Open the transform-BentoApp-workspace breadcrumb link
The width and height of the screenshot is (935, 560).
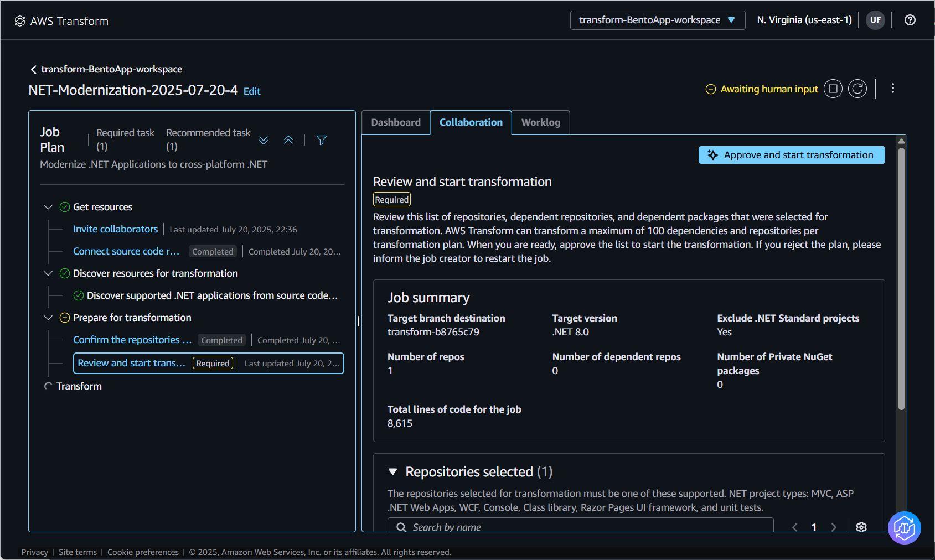pos(112,69)
